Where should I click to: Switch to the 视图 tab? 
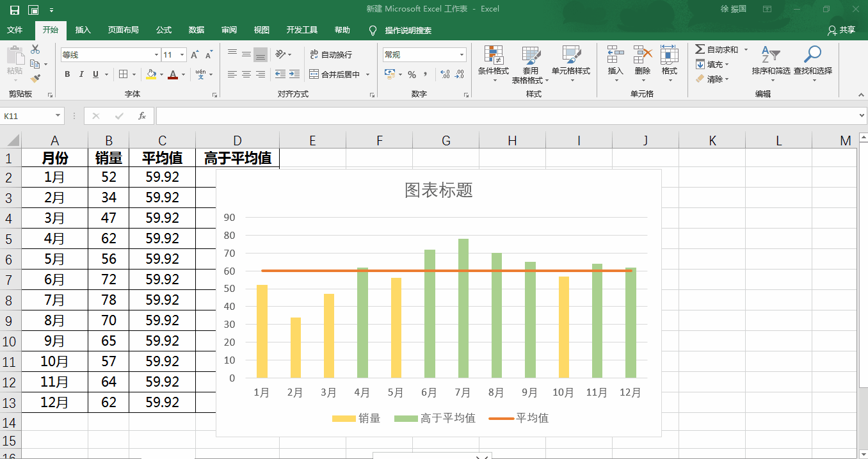(x=261, y=30)
